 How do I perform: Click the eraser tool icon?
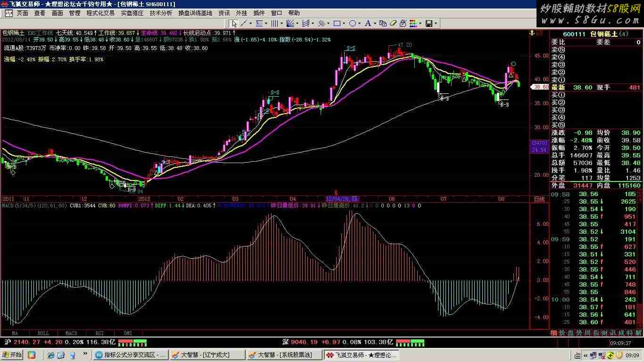pos(393,23)
